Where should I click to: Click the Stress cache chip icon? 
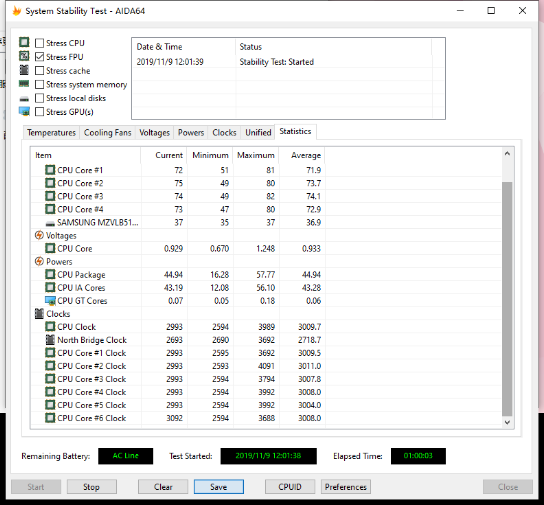click(x=24, y=70)
